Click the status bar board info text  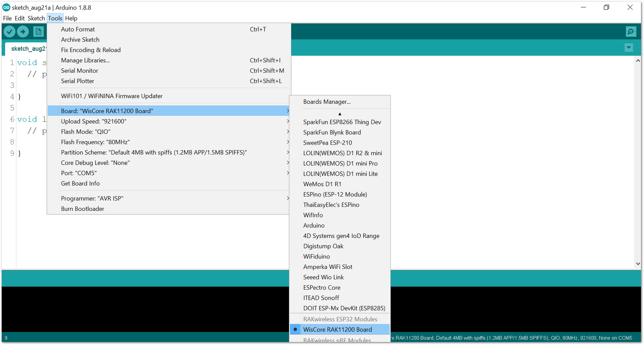pos(512,338)
